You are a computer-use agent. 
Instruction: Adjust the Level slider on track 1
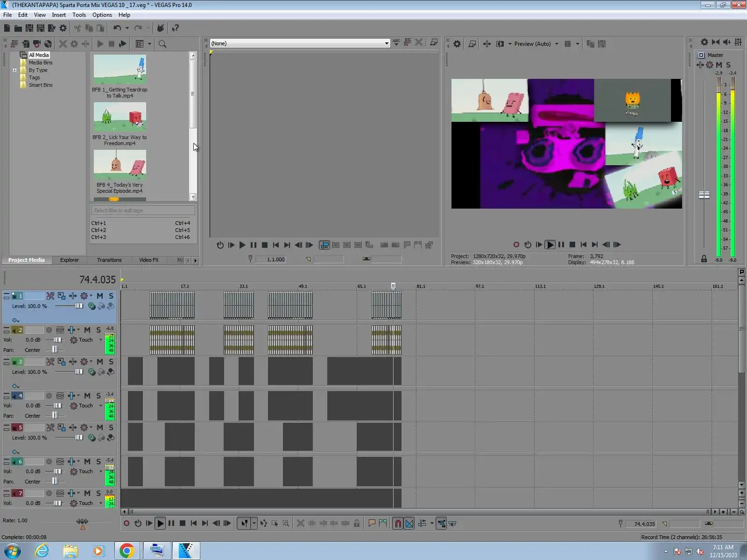click(79, 306)
